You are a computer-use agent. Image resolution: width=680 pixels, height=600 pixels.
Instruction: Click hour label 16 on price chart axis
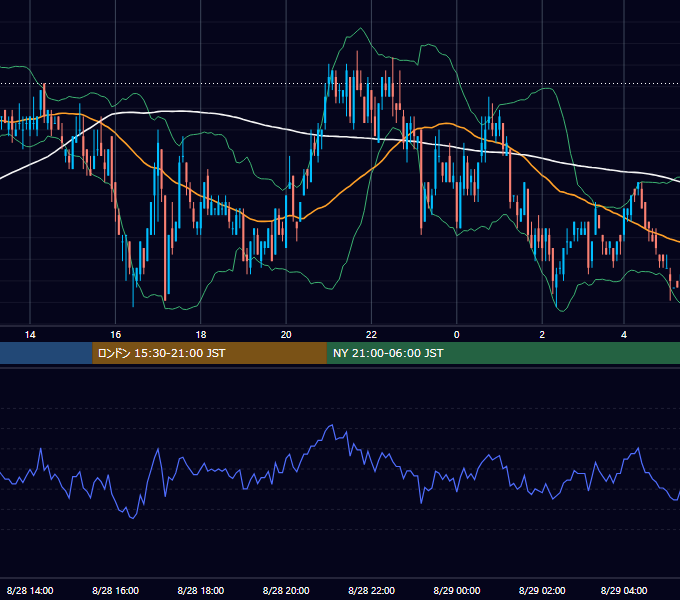tap(115, 335)
